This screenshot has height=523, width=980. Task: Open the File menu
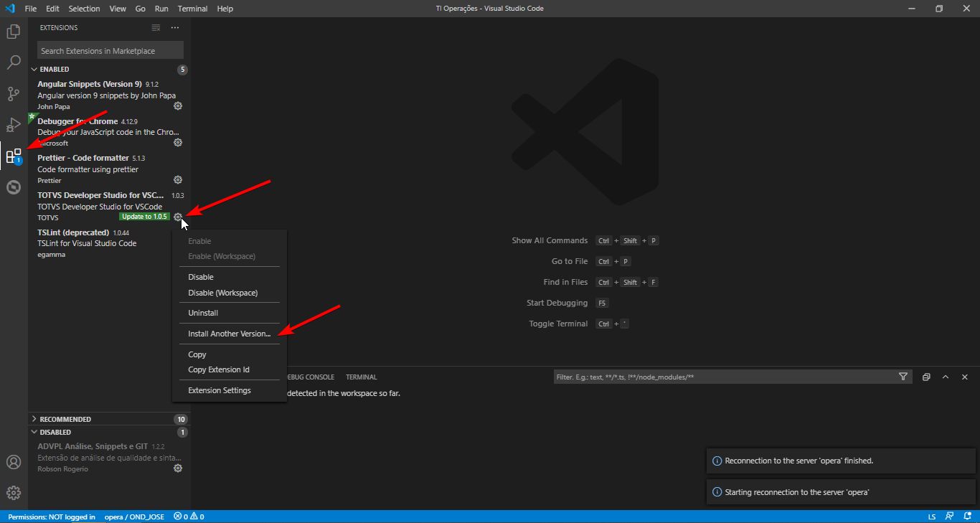tap(31, 9)
